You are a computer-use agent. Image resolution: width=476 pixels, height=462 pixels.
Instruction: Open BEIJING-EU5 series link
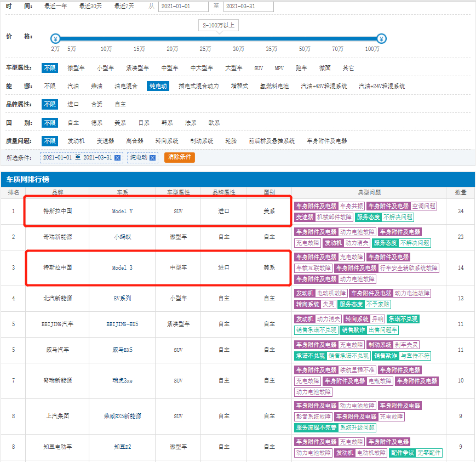point(122,324)
